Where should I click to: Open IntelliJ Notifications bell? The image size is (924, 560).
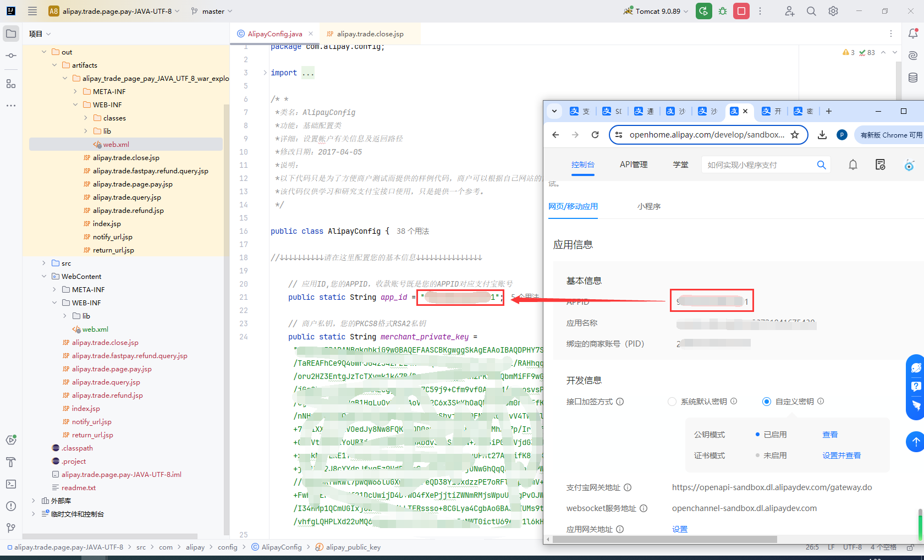pyautogui.click(x=913, y=34)
